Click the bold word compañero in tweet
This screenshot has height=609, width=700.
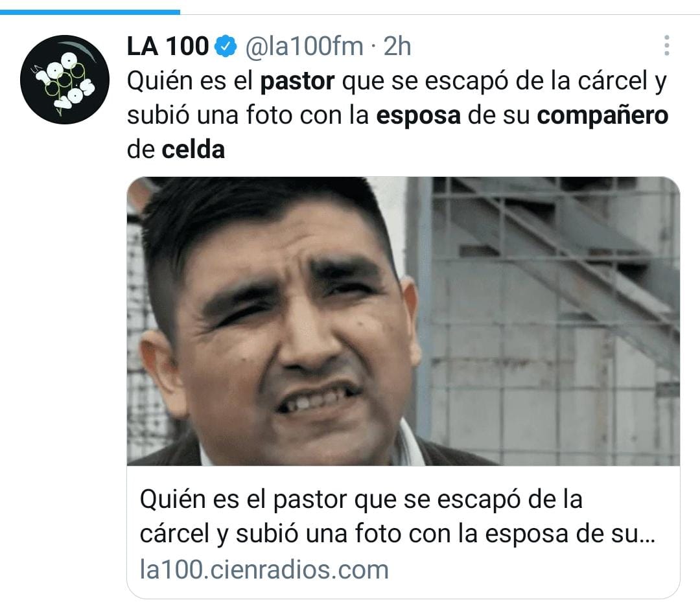[x=603, y=115]
